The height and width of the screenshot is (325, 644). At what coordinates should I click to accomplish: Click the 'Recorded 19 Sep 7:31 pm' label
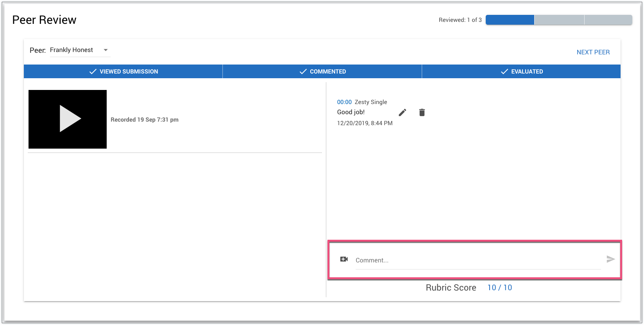(x=145, y=120)
